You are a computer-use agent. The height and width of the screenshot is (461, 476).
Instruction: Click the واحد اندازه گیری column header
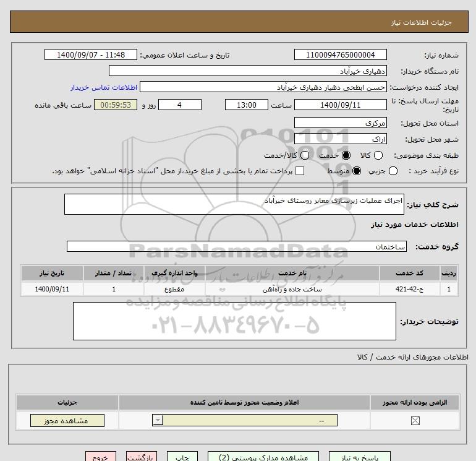point(174,273)
